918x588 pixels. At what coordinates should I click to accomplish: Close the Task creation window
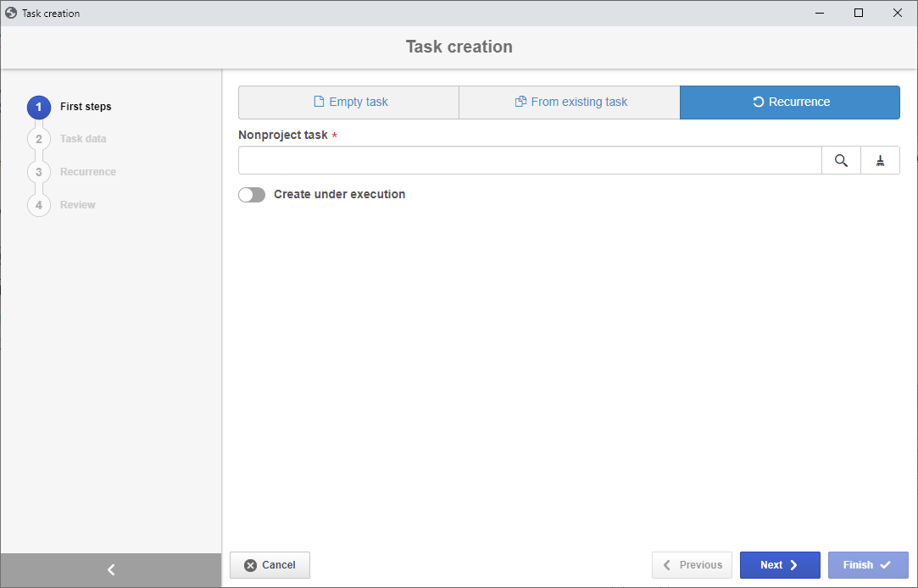point(898,13)
